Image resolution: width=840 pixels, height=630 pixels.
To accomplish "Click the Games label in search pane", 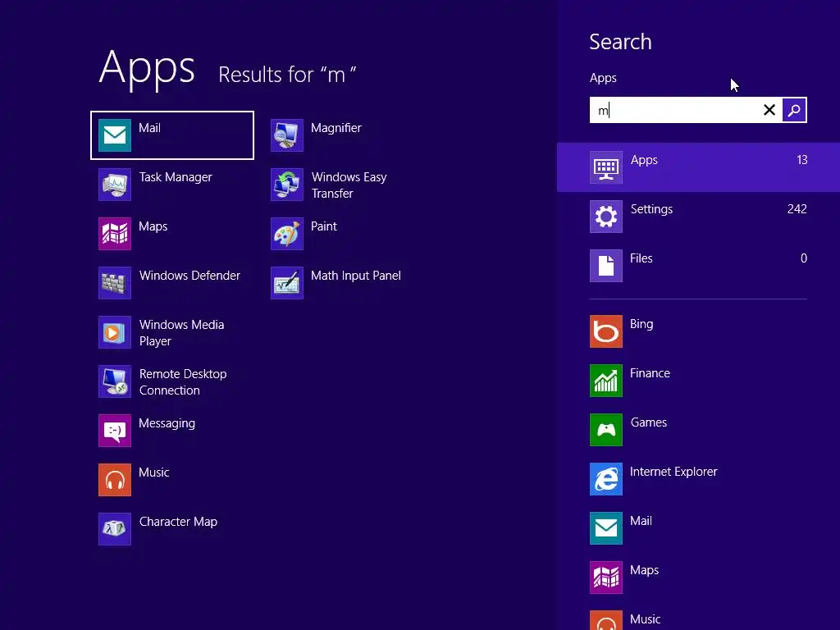I will click(649, 422).
